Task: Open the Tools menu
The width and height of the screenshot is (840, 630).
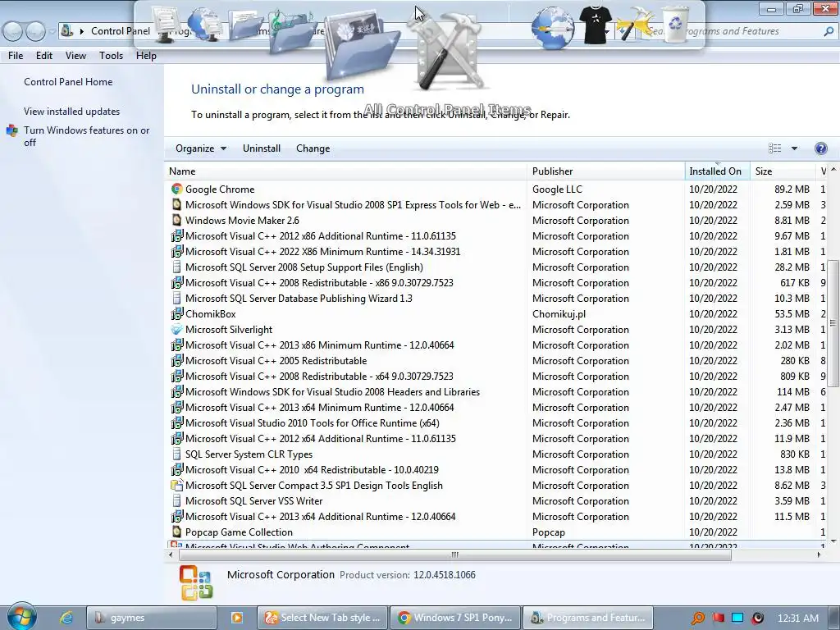Action: (x=111, y=56)
